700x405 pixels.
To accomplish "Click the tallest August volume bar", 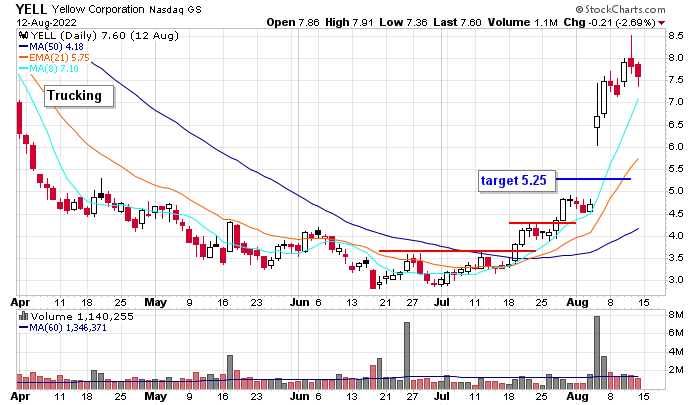I will [x=597, y=353].
